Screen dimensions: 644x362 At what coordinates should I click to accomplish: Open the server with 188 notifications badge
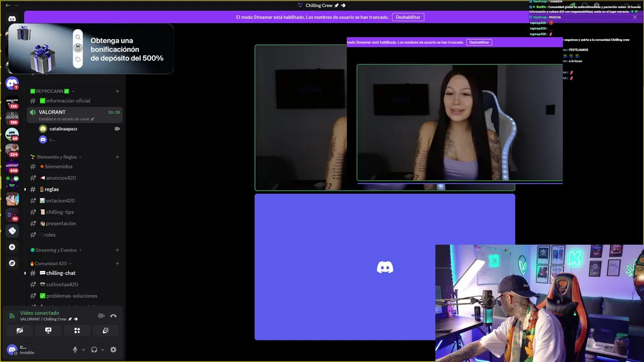click(x=12, y=119)
